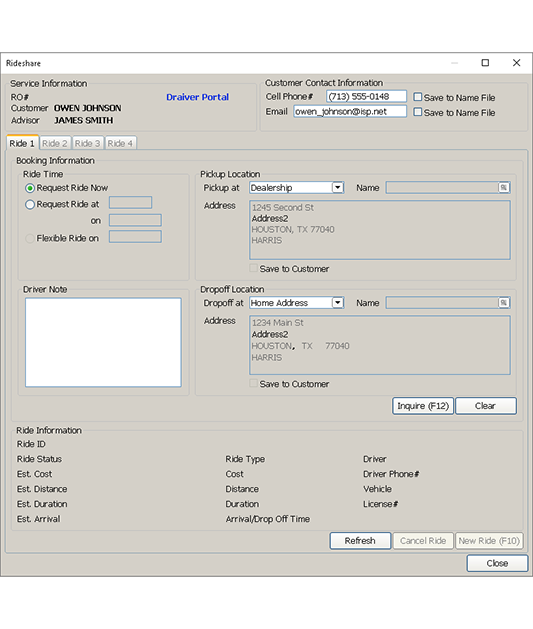533x629 pixels.
Task: Switch to the Ride 2 tab
Action: pos(55,143)
